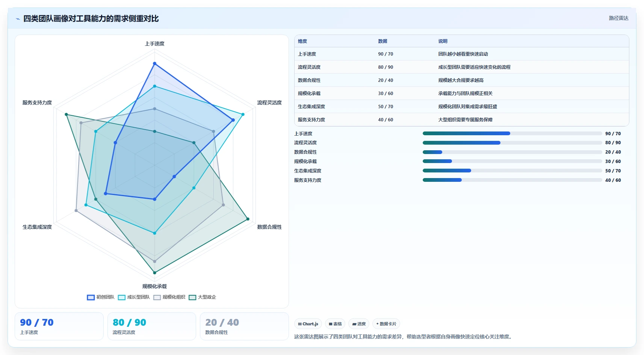Viewport: 644px width, 355px height.
Task: Click the chart title 四类团队画像对工具能力的需求侧重对比
Action: (x=91, y=19)
